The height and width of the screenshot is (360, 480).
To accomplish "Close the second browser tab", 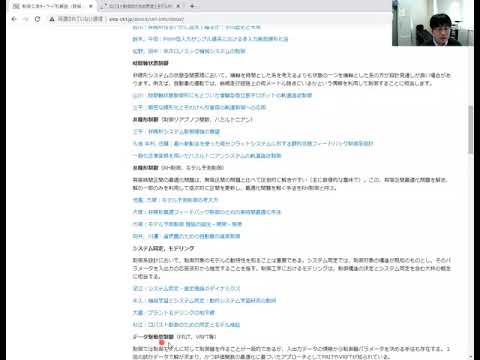I will (179, 6).
